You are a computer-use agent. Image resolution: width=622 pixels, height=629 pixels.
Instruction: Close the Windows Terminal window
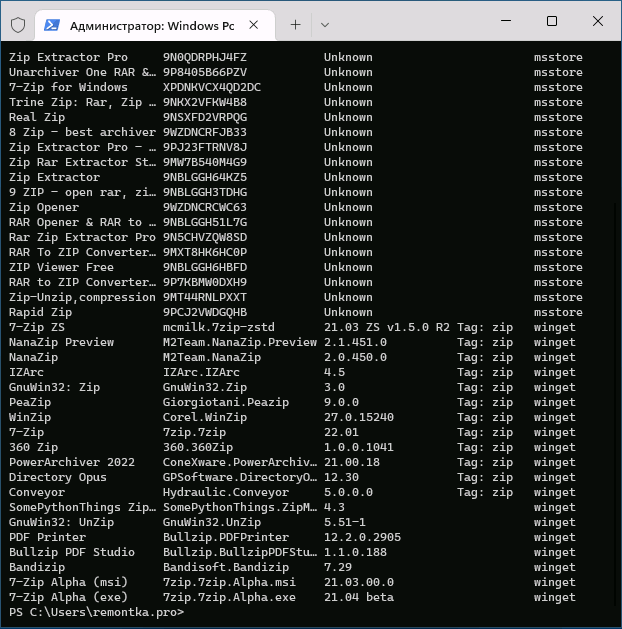click(597, 22)
